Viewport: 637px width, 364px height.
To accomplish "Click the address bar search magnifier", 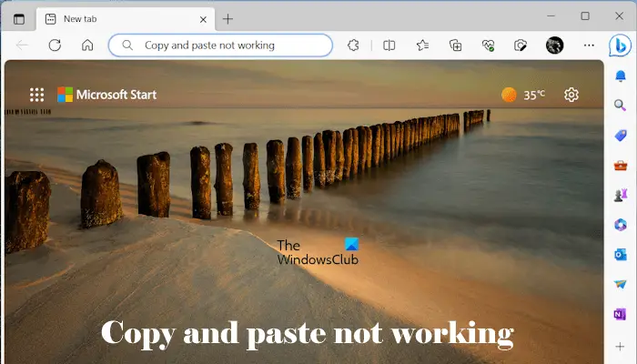I will [127, 45].
